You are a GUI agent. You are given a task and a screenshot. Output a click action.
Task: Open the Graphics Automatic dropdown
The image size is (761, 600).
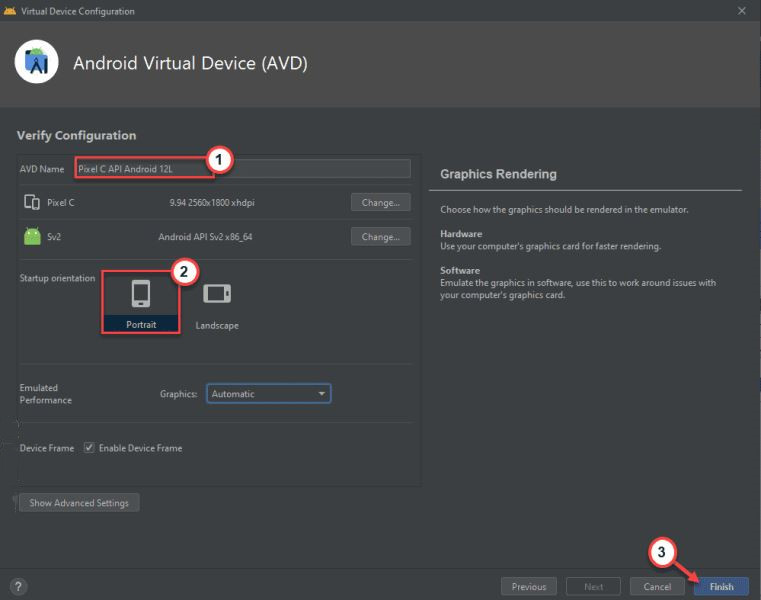coord(268,394)
